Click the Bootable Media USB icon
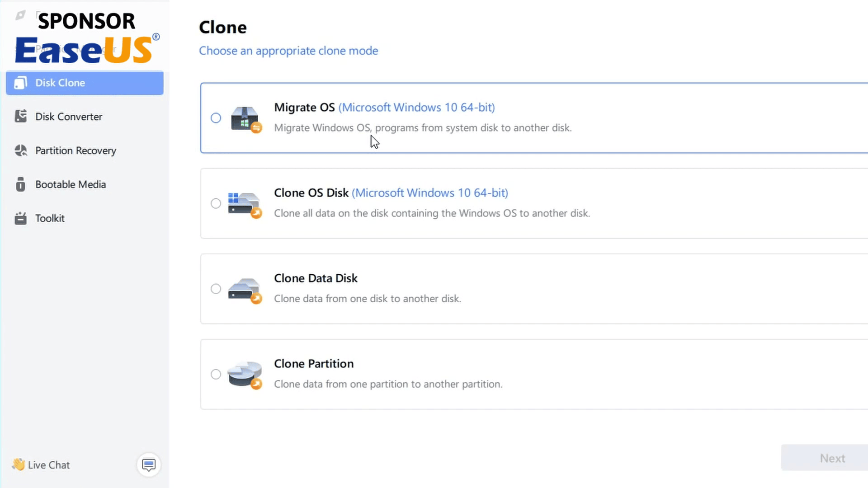This screenshot has width=868, height=488. 21,184
